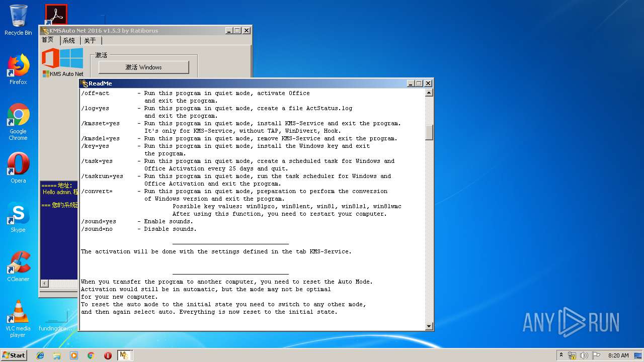Click the KMSAuto Net title bar icon
Screen dimensions: 644x362
point(45,31)
